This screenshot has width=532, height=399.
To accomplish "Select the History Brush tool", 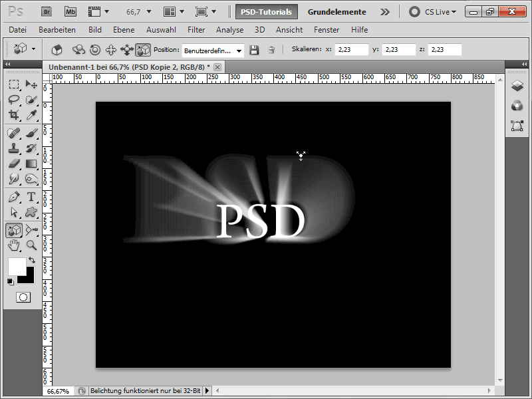I will click(31, 148).
